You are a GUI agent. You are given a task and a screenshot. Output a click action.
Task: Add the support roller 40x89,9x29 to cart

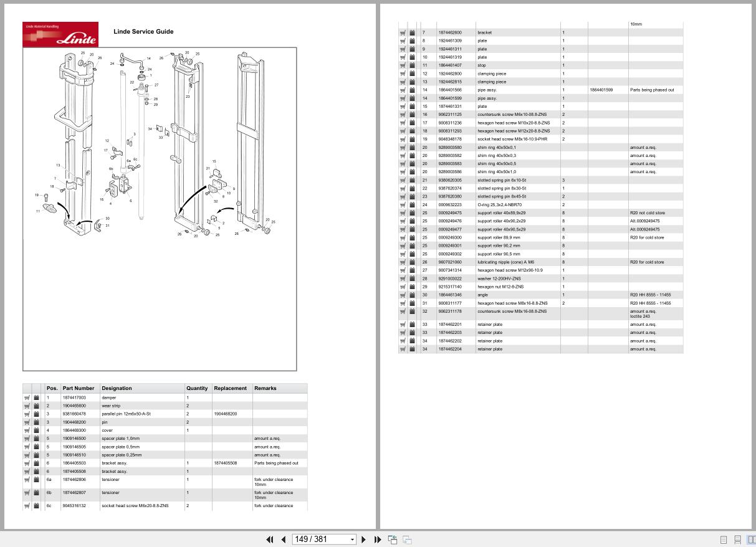pos(403,212)
